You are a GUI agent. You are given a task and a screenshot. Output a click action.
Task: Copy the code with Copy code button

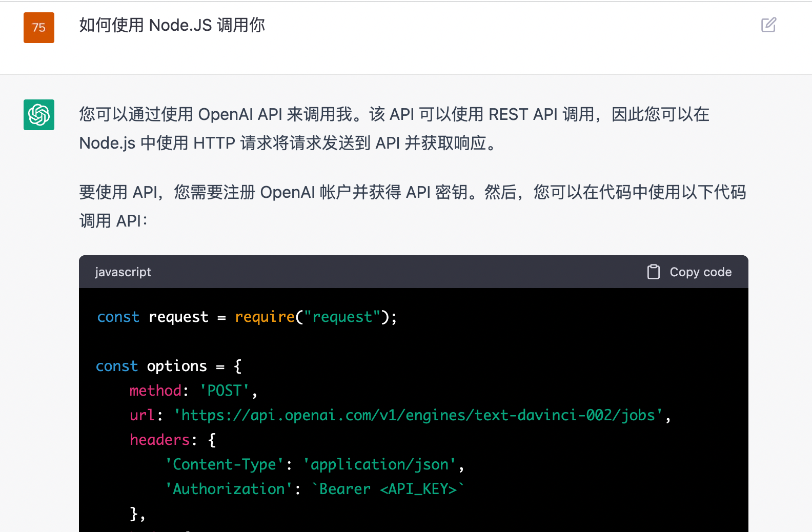(689, 272)
